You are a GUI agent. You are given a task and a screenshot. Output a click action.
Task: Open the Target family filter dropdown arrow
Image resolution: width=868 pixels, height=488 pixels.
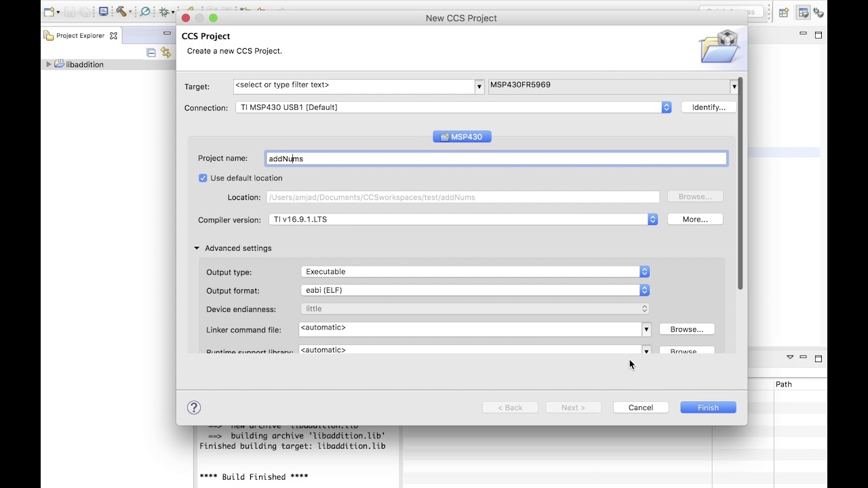479,87
